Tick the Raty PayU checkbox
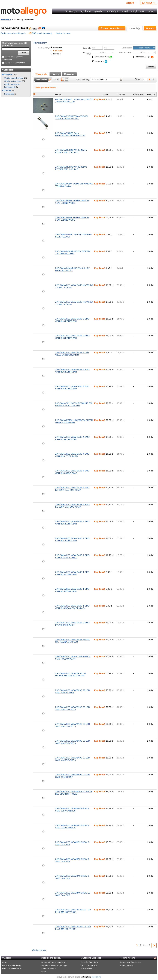The image size is (158, 980). (93, 61)
